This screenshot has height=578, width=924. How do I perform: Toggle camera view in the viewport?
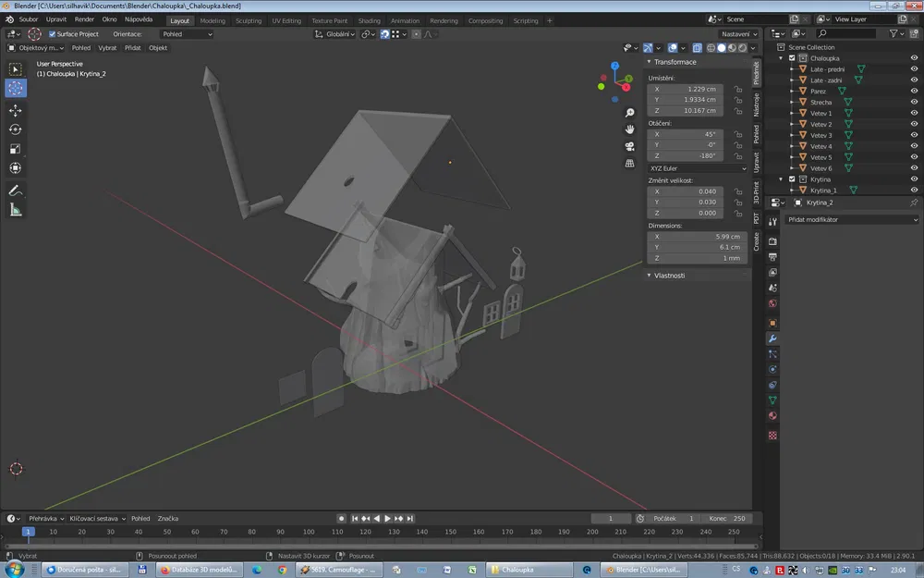630,146
